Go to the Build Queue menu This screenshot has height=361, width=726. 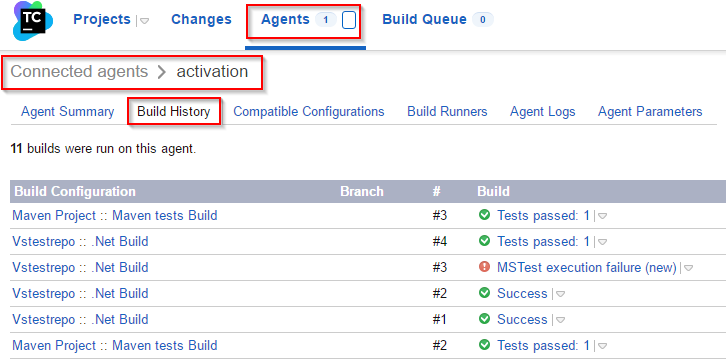click(x=425, y=19)
